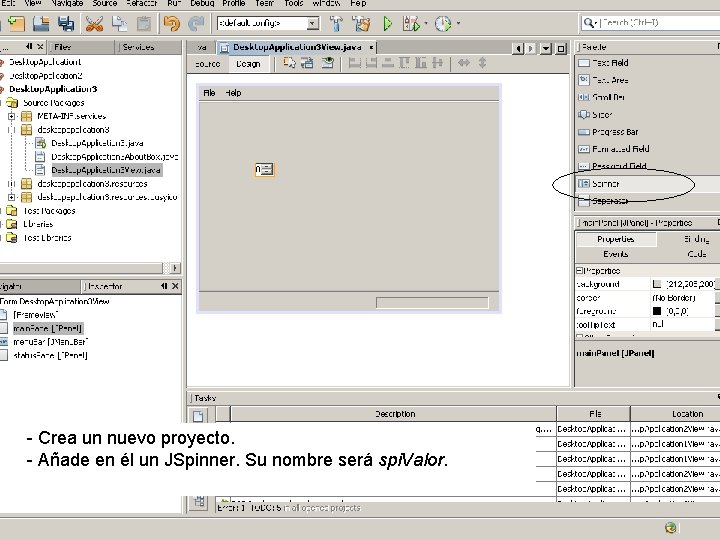Select statusPanel [JPanel] in Inspector

pyautogui.click(x=51, y=355)
